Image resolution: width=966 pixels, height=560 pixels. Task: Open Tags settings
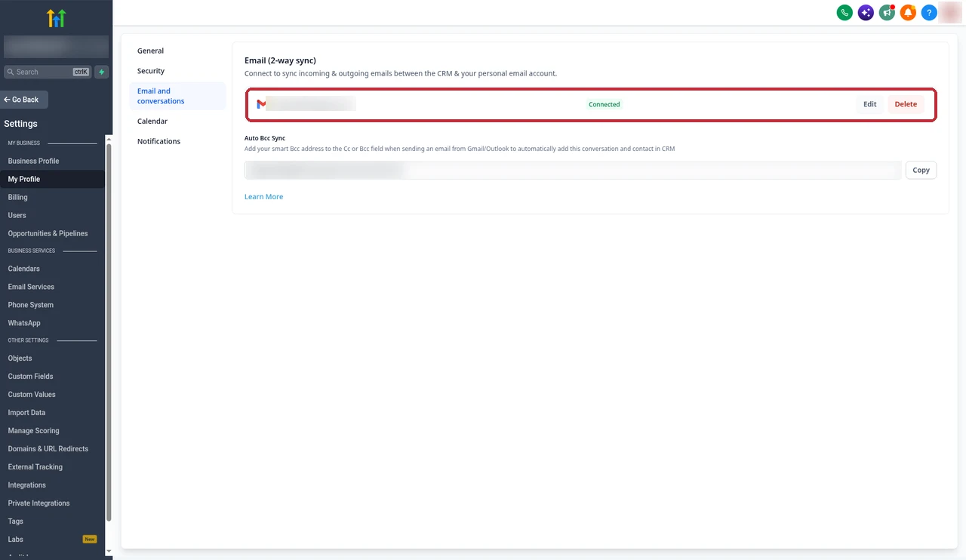point(16,522)
